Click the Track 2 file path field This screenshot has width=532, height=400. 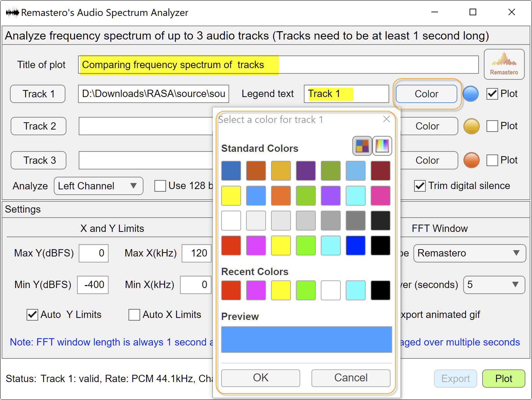pos(146,126)
